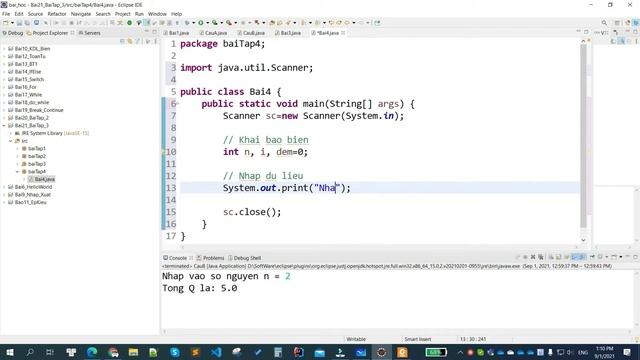Click the Eclipse icon in the taskbar

381,352
